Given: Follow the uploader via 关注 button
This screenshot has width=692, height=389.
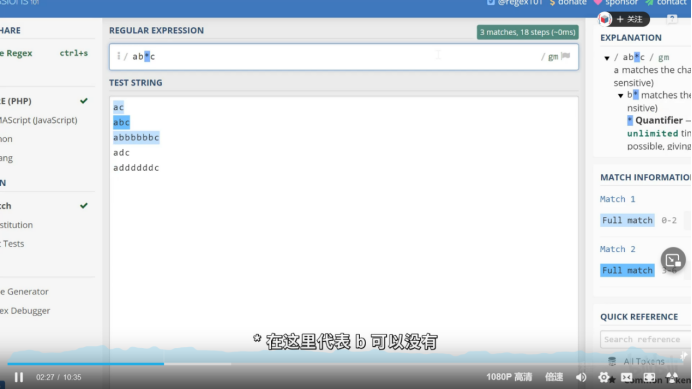Looking at the screenshot, I should (x=629, y=19).
